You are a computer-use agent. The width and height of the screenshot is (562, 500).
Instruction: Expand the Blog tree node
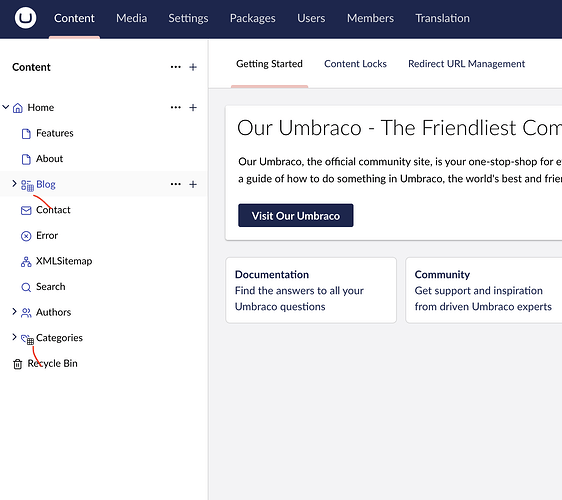14,184
